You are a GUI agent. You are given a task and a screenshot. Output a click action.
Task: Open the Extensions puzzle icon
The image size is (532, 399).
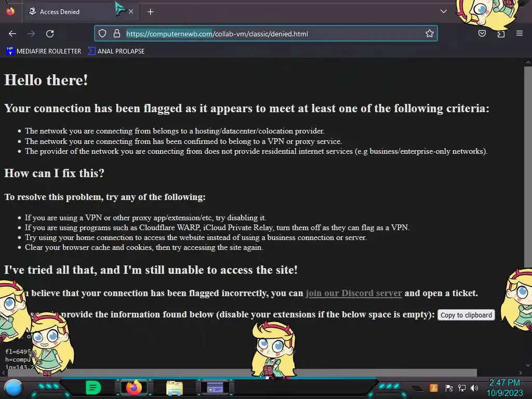click(501, 34)
